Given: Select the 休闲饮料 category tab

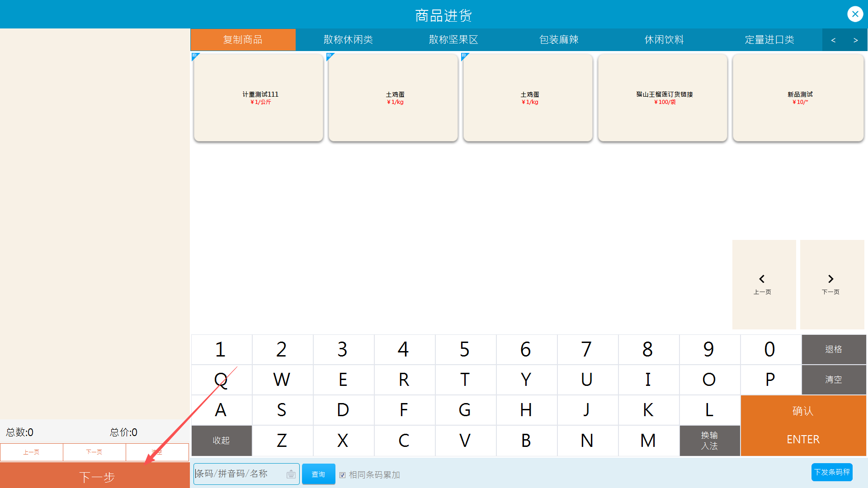Looking at the screenshot, I should pos(664,40).
